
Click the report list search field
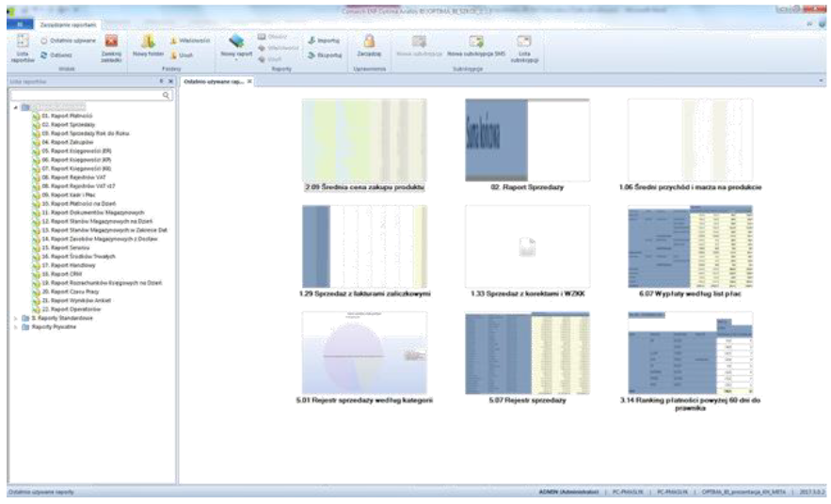pos(87,95)
